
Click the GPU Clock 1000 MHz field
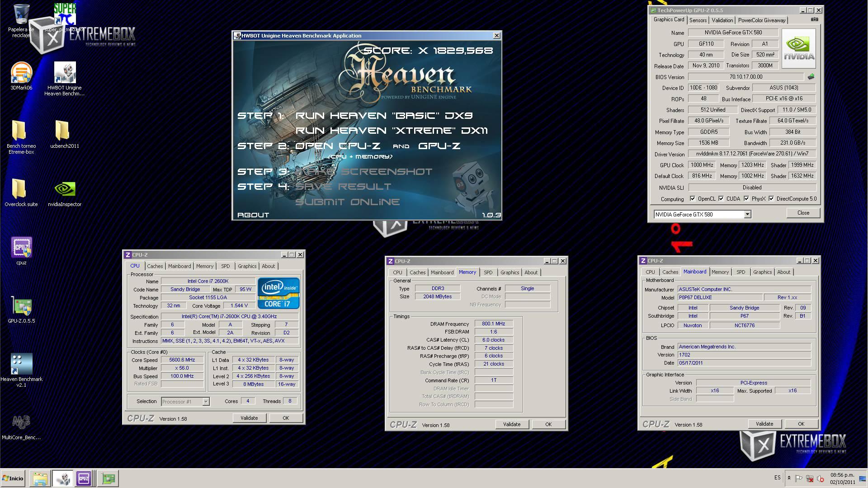(x=702, y=165)
